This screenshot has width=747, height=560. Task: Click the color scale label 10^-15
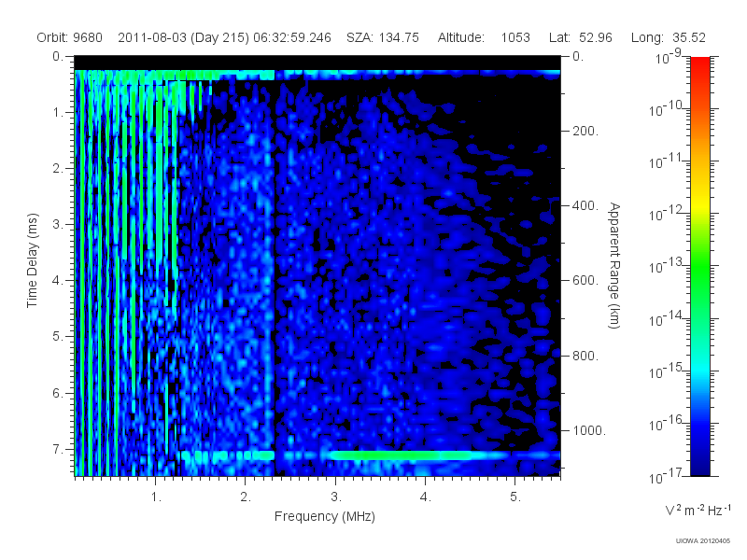pos(667,371)
